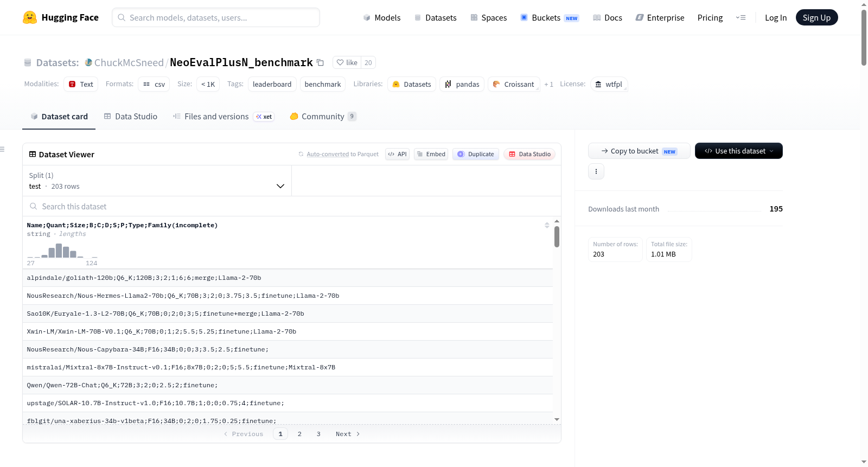This screenshot has width=868, height=467.
Task: Click the Croissant library tag
Action: click(514, 84)
